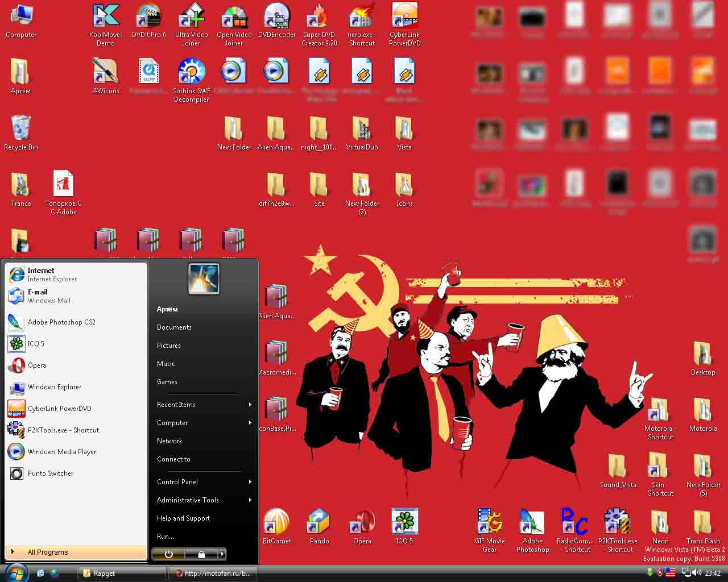Expand the Computer submenu arrow

pyautogui.click(x=250, y=423)
